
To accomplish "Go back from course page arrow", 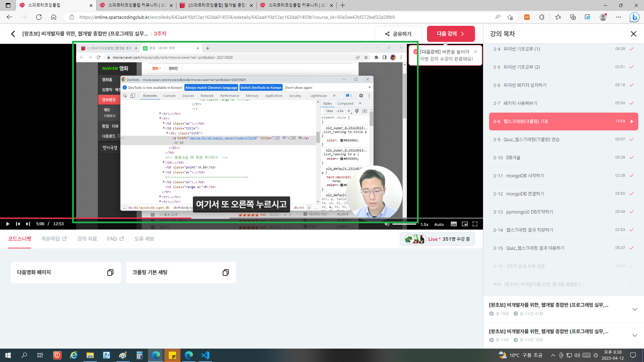I will point(13,34).
